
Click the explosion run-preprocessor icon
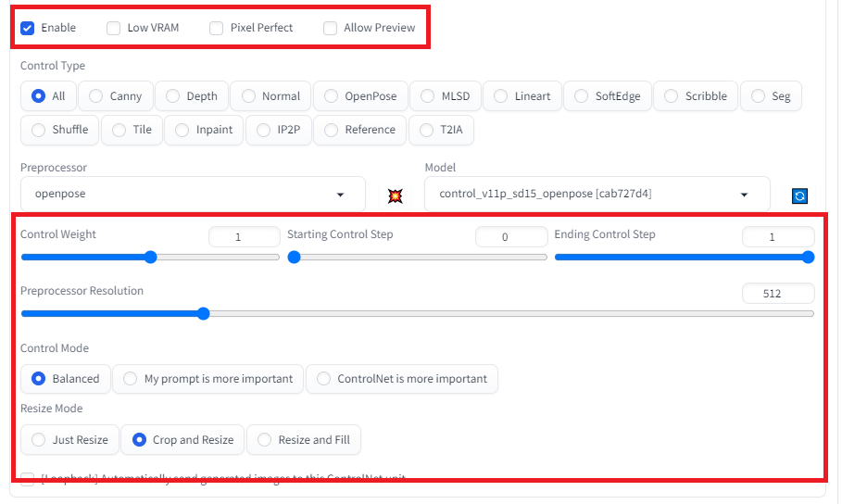click(x=396, y=195)
